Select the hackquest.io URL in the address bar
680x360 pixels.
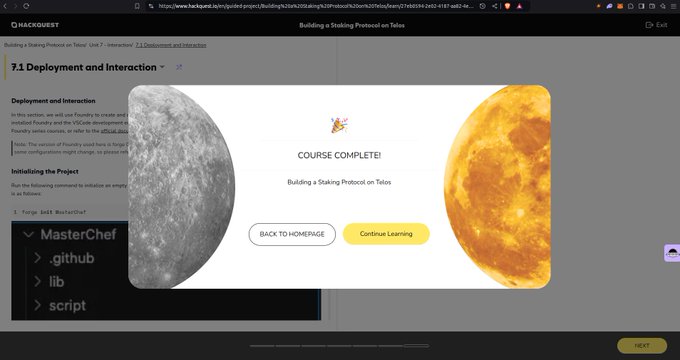pyautogui.click(x=316, y=6)
